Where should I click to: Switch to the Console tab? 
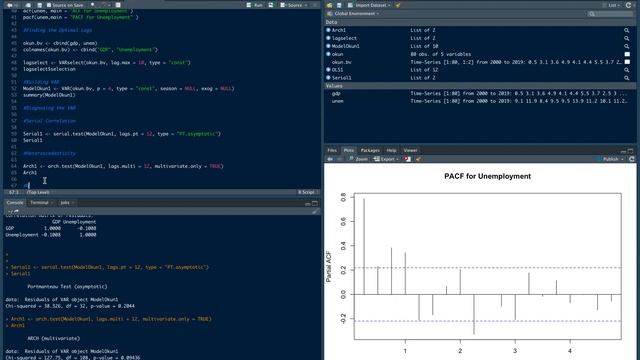tap(15, 202)
